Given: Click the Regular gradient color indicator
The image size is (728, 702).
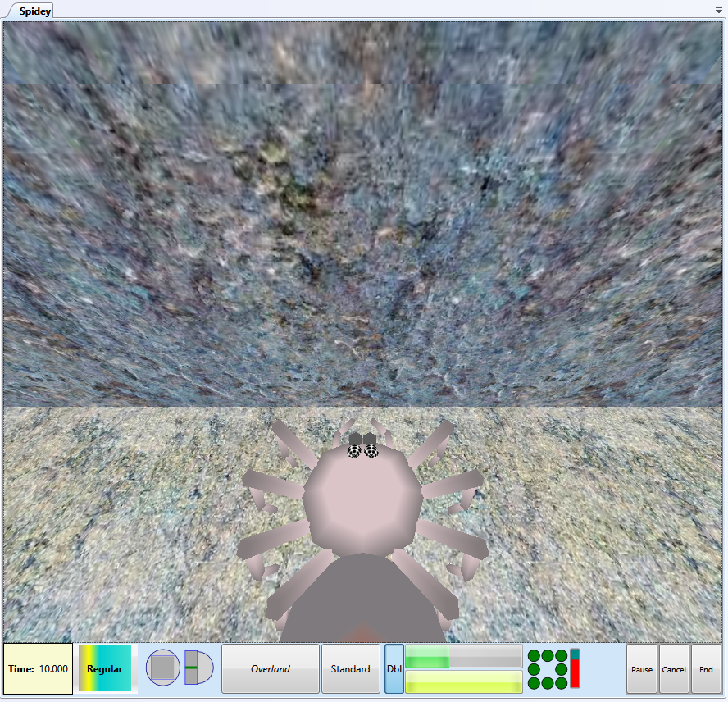Looking at the screenshot, I should pos(104,669).
